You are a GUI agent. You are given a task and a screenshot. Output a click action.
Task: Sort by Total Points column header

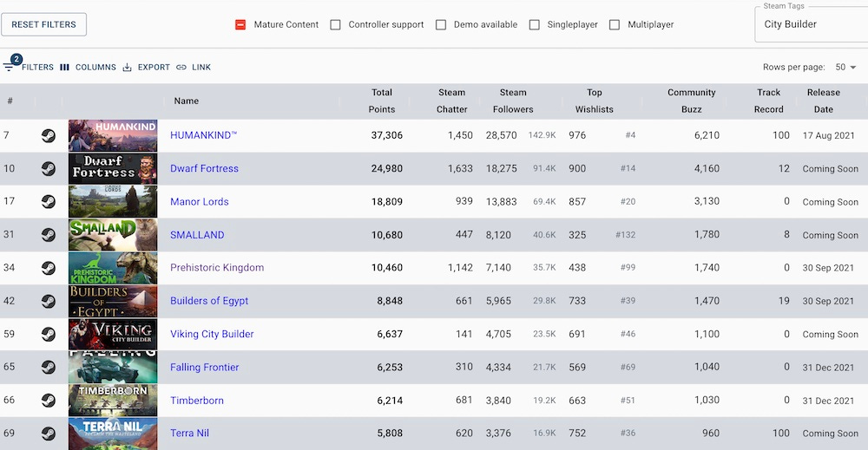[x=381, y=101]
